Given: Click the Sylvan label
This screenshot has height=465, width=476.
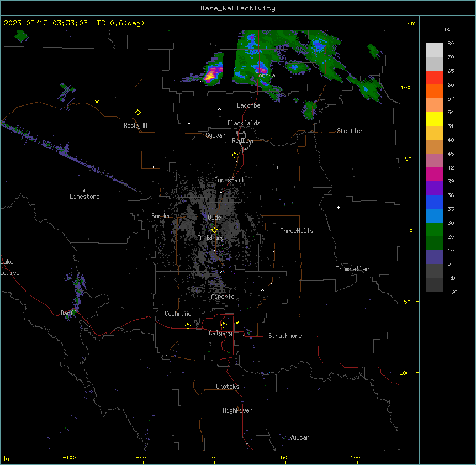Looking at the screenshot, I should 215,135.
